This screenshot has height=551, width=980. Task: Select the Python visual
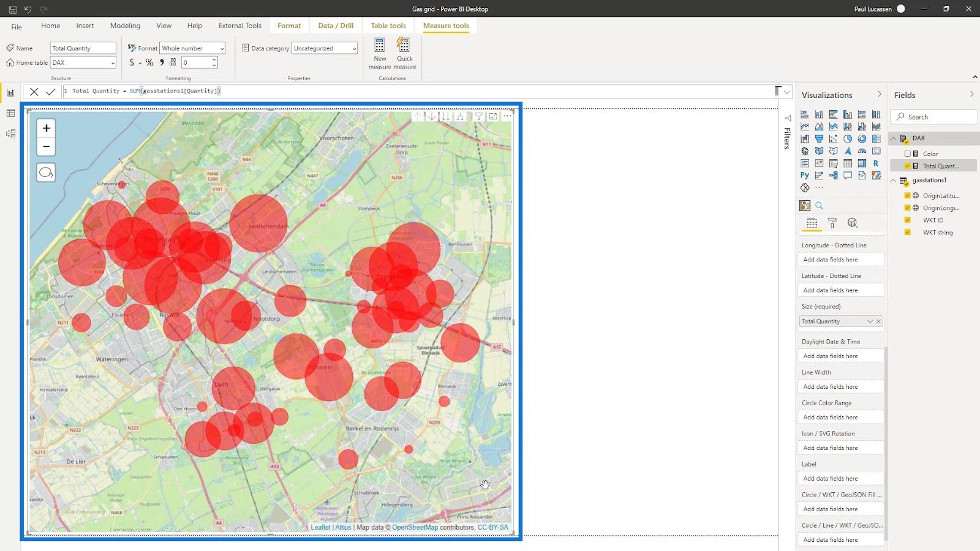805,176
